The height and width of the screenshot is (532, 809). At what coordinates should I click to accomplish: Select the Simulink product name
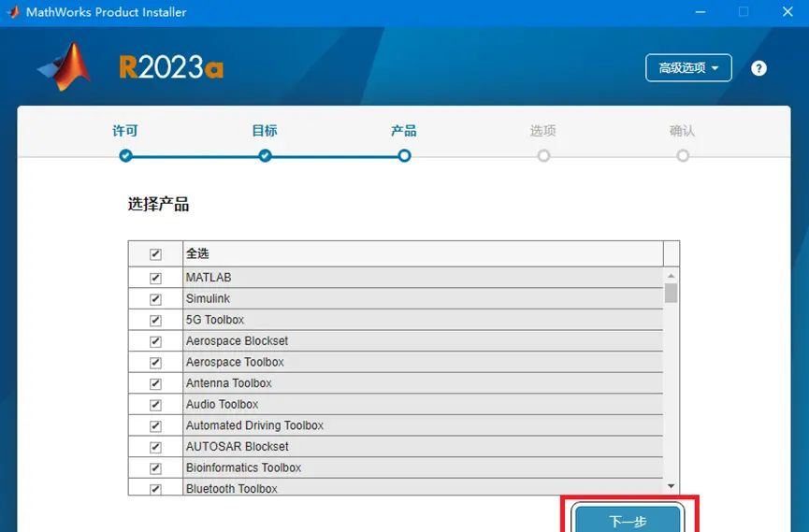pos(208,299)
